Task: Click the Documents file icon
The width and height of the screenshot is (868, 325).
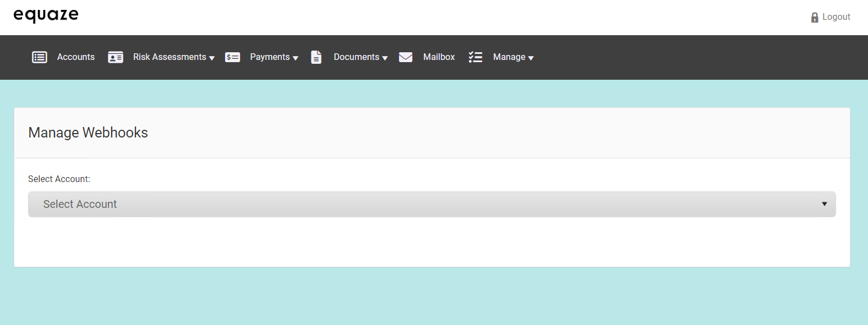Action: [316, 57]
